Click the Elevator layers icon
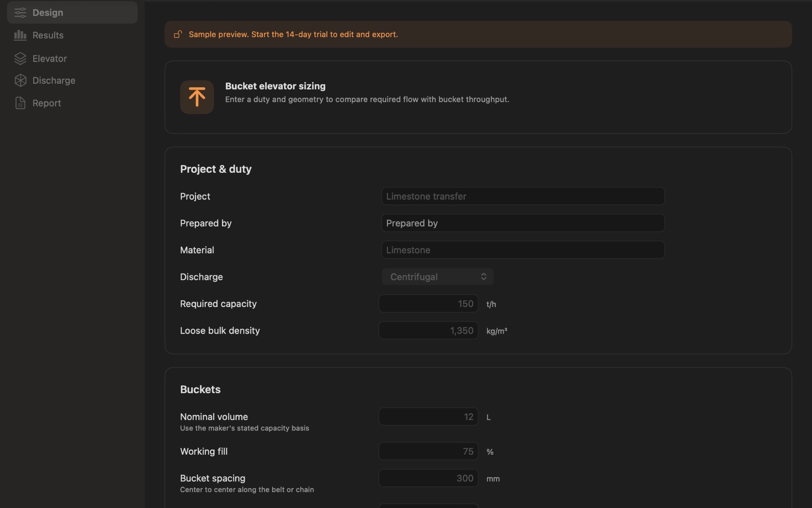 click(x=20, y=58)
